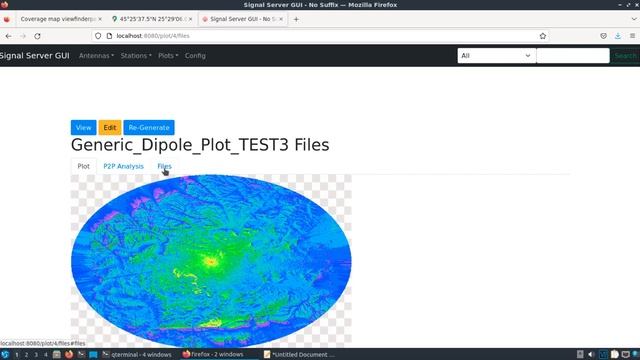Open the network monitor tray icon
Viewport: 640px width, 360px height.
pyautogui.click(x=603, y=354)
